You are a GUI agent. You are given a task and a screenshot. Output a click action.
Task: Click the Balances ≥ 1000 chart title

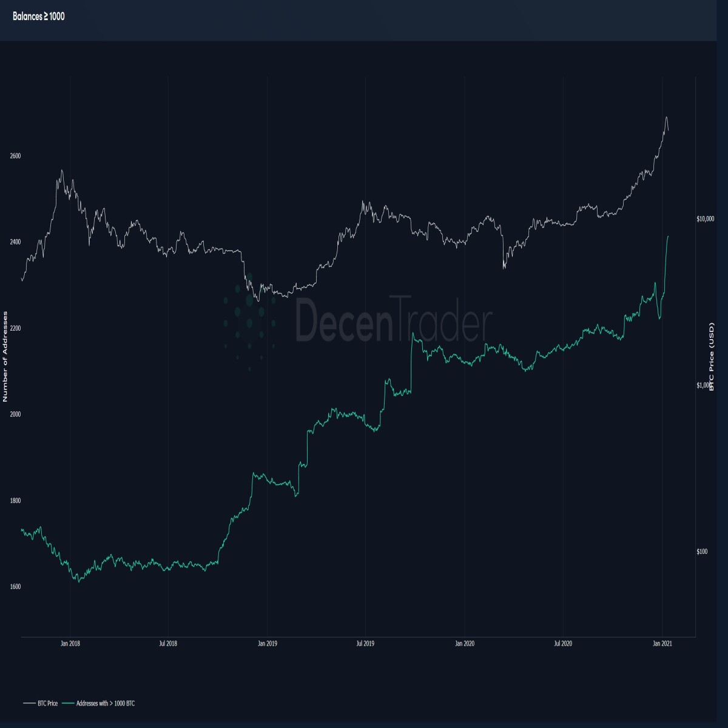(x=39, y=16)
